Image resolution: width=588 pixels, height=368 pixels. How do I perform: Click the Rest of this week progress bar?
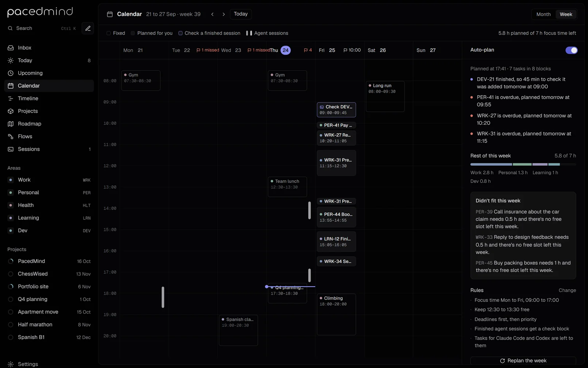point(523,164)
